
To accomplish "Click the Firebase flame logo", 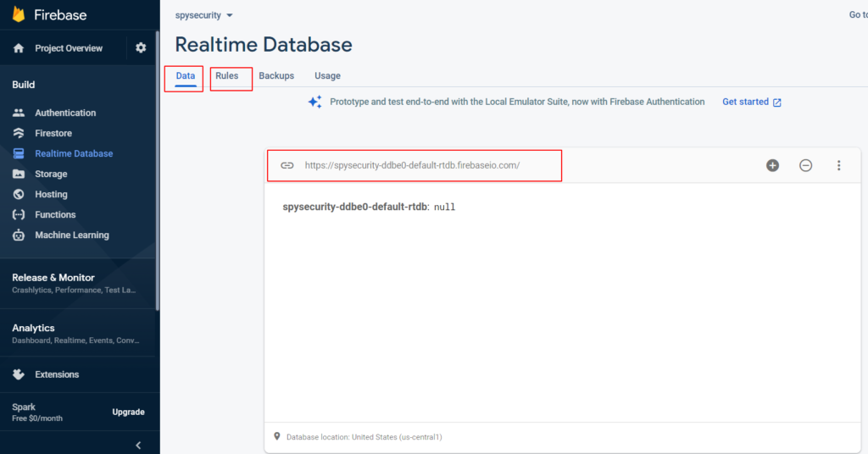I will point(19,14).
